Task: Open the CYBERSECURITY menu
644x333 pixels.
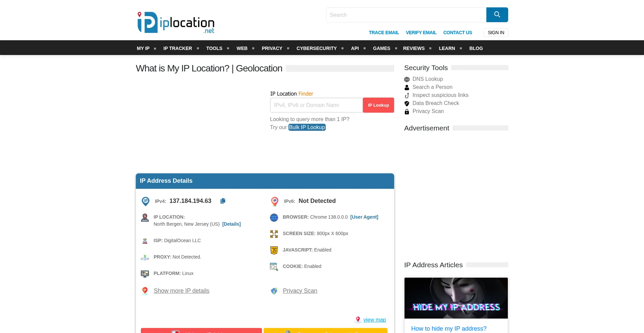Action: (316, 48)
